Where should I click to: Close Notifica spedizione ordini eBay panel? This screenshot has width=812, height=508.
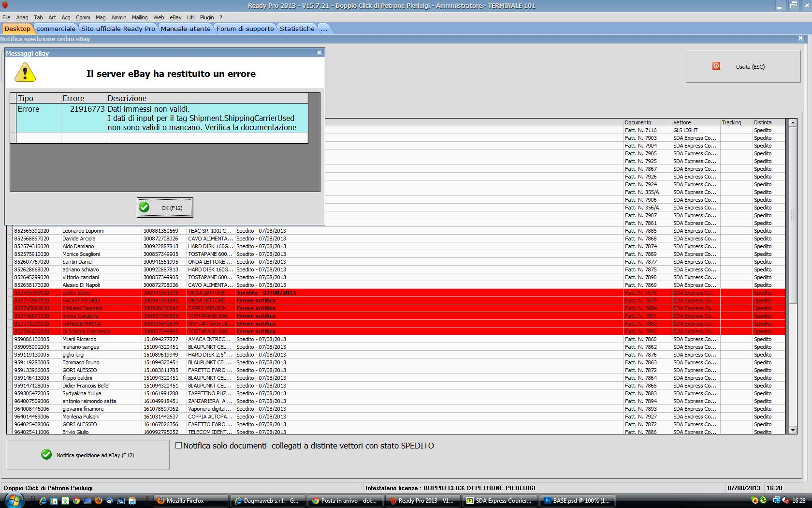pyautogui.click(x=800, y=38)
